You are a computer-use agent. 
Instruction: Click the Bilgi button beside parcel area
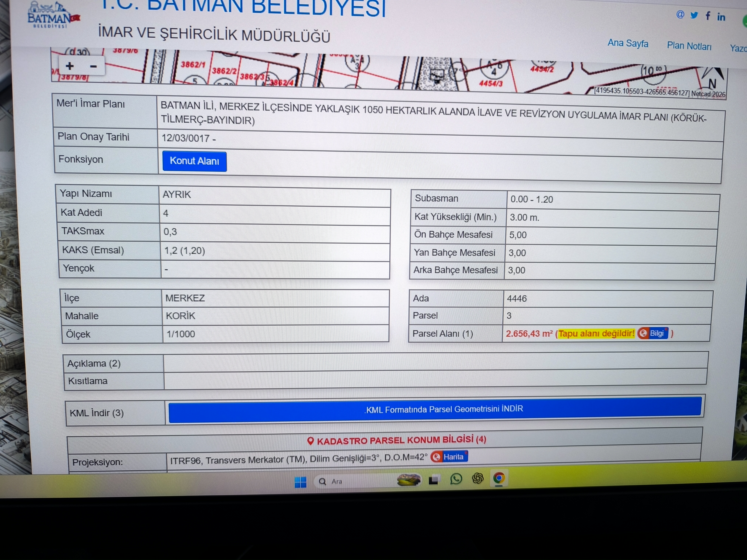(653, 333)
